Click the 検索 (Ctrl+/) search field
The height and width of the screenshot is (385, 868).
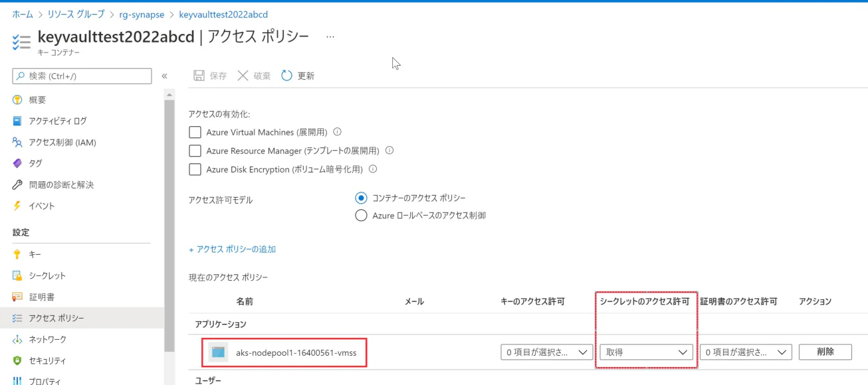click(82, 76)
